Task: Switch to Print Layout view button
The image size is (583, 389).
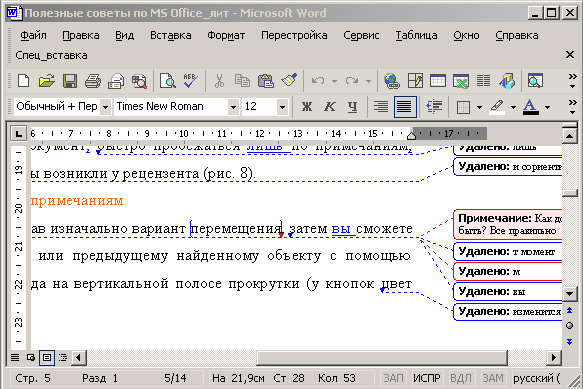Action: [47, 358]
